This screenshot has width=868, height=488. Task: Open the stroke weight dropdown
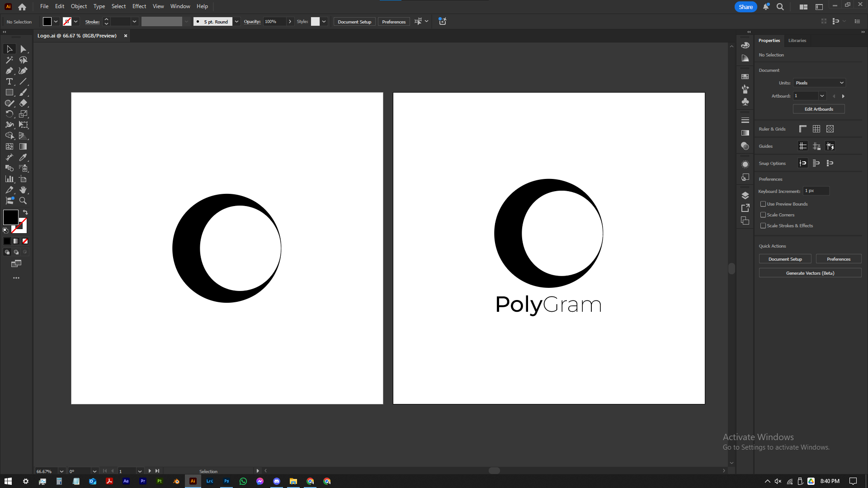coord(134,22)
